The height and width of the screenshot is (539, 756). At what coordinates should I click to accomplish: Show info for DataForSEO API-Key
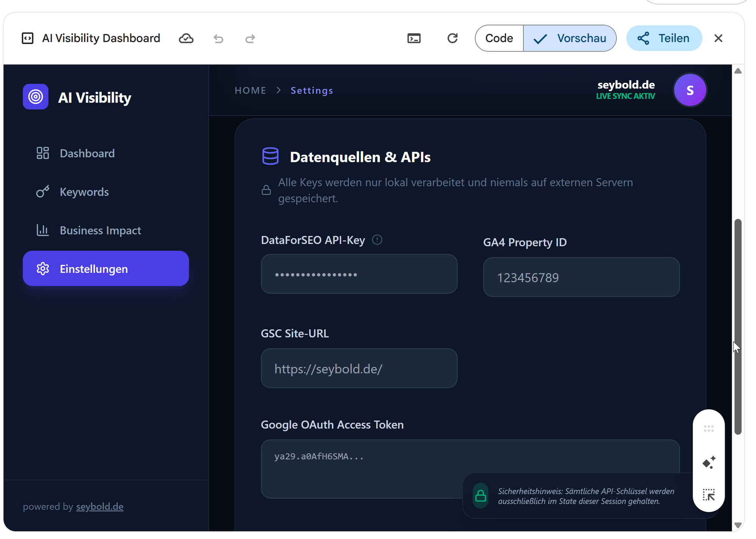(x=377, y=240)
